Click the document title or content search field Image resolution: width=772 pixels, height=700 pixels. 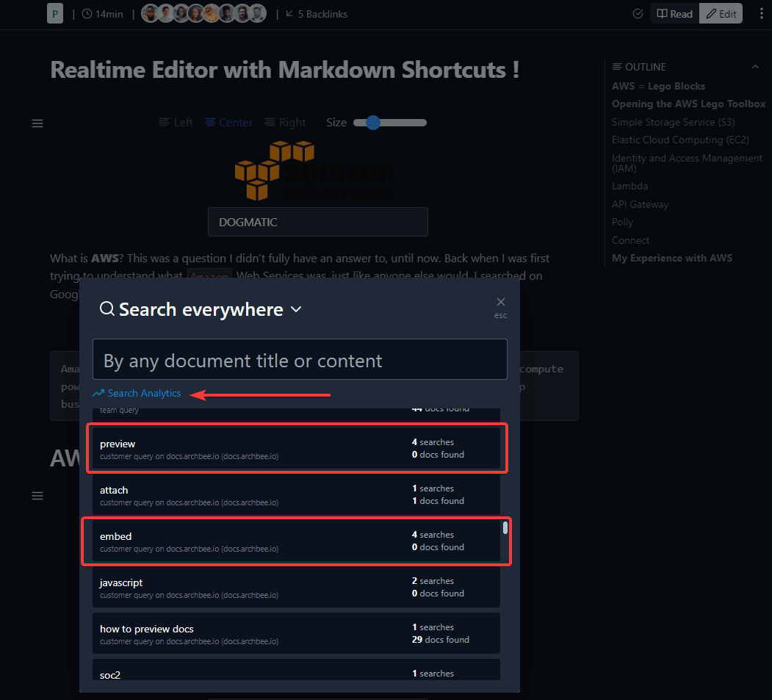click(300, 360)
